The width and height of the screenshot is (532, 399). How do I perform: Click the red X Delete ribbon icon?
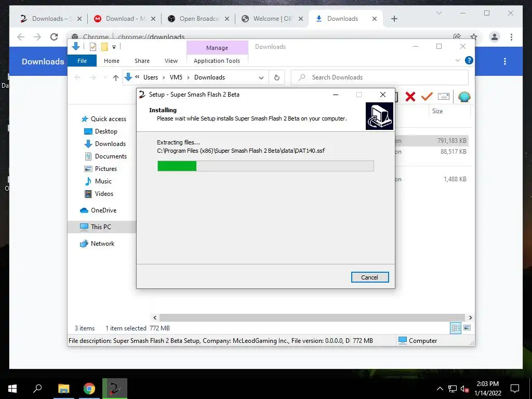coord(410,97)
